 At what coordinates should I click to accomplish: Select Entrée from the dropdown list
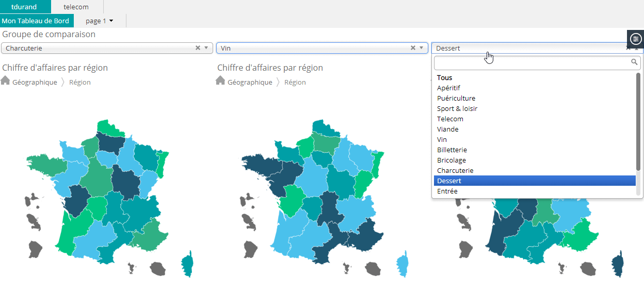coord(535,191)
